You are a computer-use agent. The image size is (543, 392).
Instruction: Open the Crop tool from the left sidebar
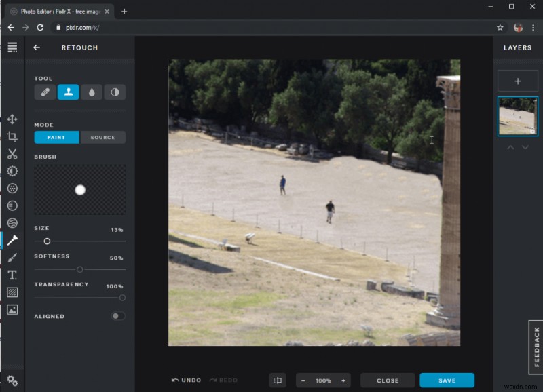point(11,136)
